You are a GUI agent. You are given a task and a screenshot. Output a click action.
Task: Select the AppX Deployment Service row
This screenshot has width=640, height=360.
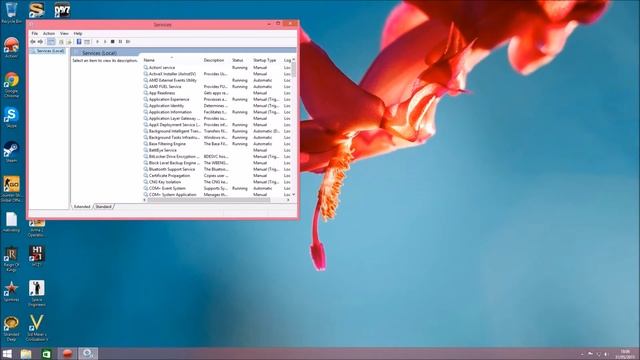(x=217, y=124)
